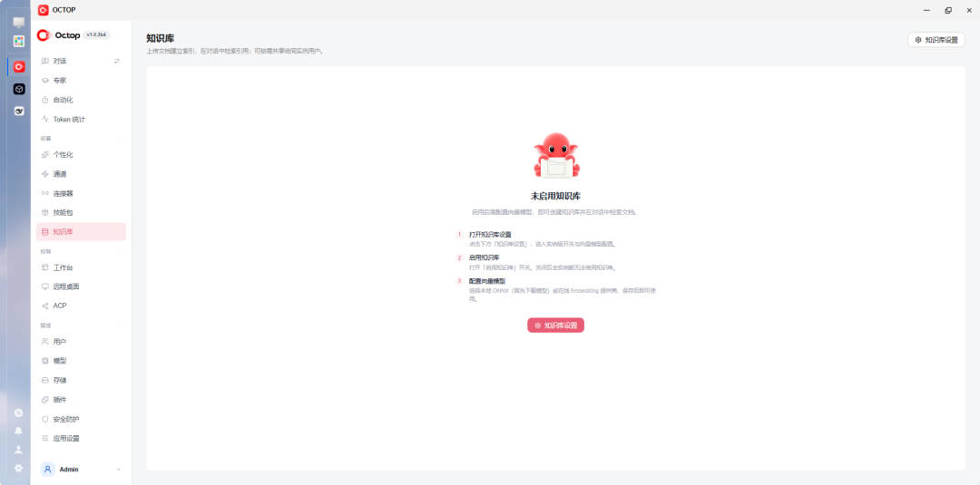
Task: Open the 技能包 package icon
Action: click(45, 213)
